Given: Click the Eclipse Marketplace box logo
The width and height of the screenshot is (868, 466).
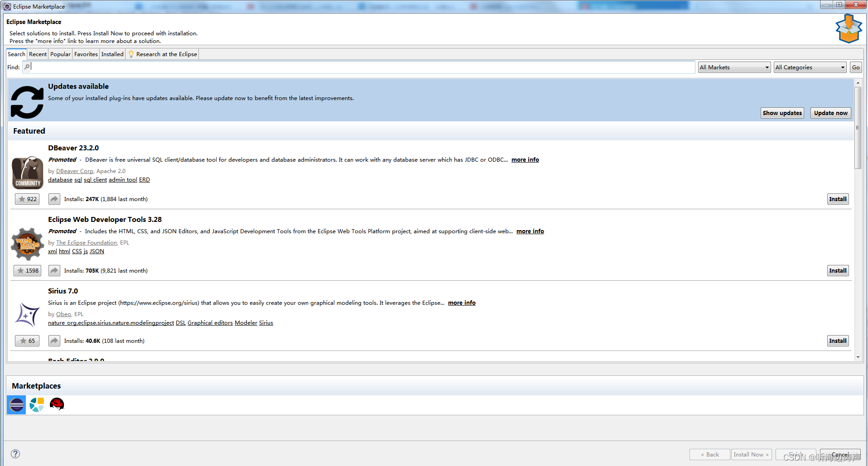Looking at the screenshot, I should click(849, 29).
